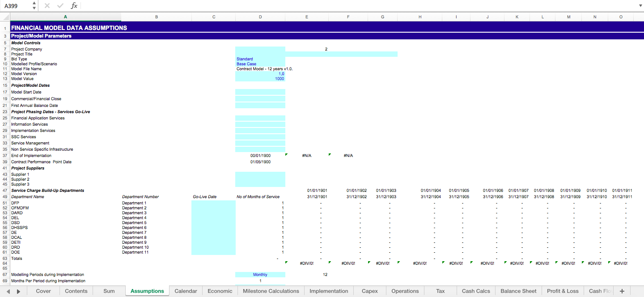
Task: Click the 'DHSSPS' department name
Action: pos(19,228)
